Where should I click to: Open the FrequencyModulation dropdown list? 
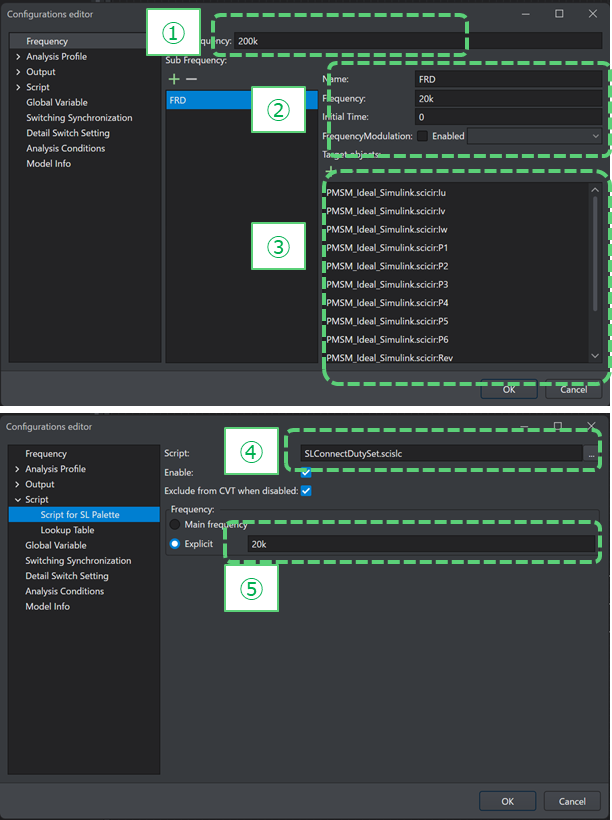pos(535,136)
